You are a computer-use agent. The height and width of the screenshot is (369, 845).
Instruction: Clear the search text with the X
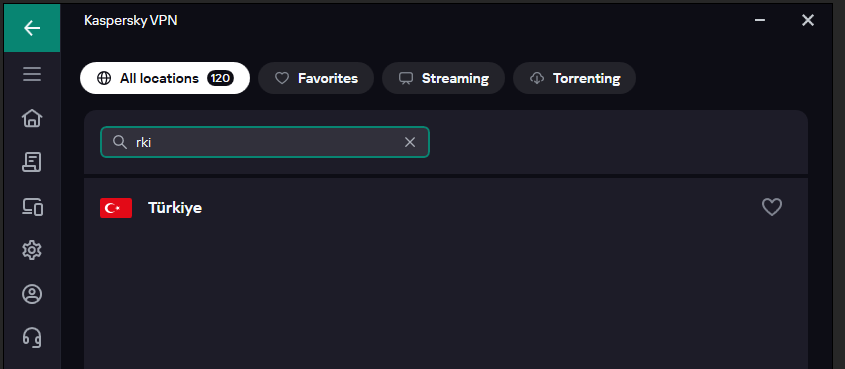[x=410, y=142]
